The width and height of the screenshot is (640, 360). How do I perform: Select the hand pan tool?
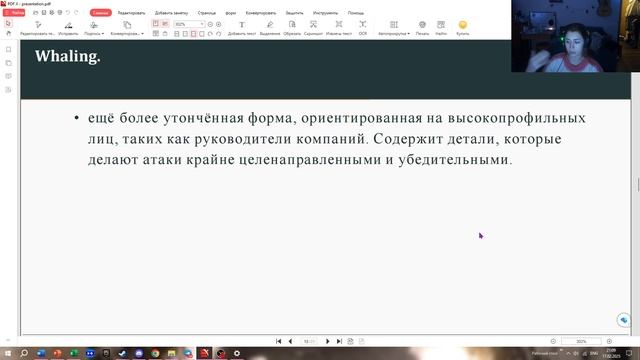coord(9,33)
